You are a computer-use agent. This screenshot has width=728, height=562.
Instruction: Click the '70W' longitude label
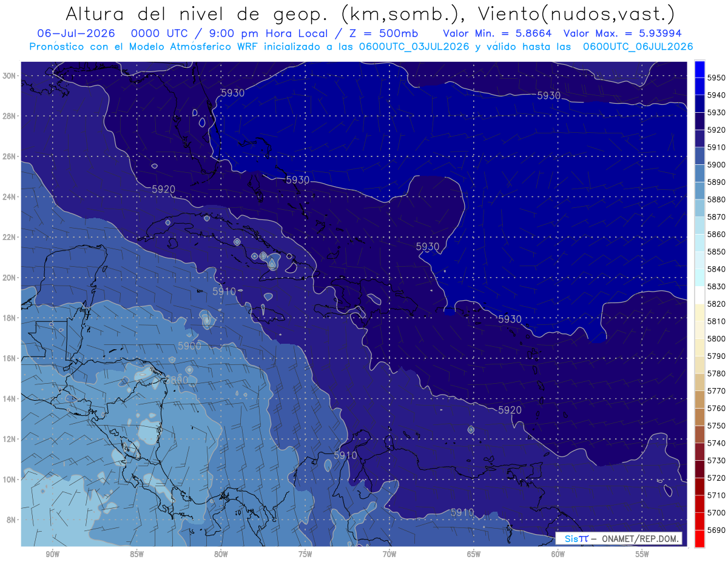[389, 554]
